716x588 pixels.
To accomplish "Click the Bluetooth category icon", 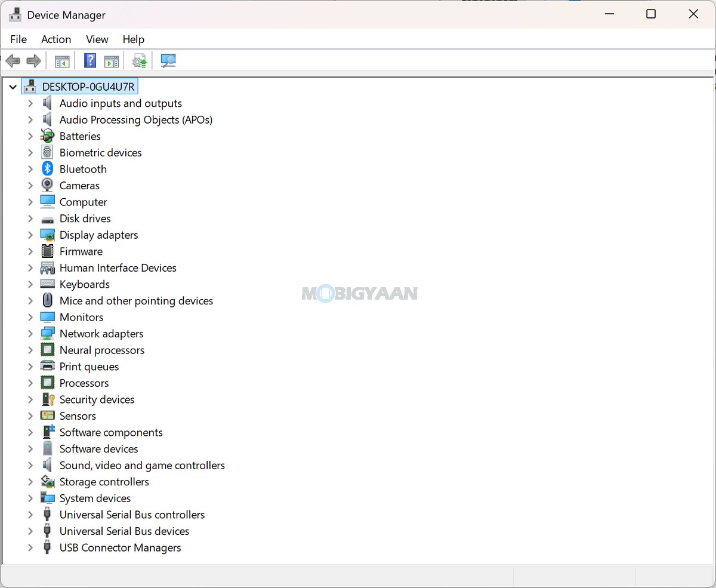I will click(x=47, y=169).
